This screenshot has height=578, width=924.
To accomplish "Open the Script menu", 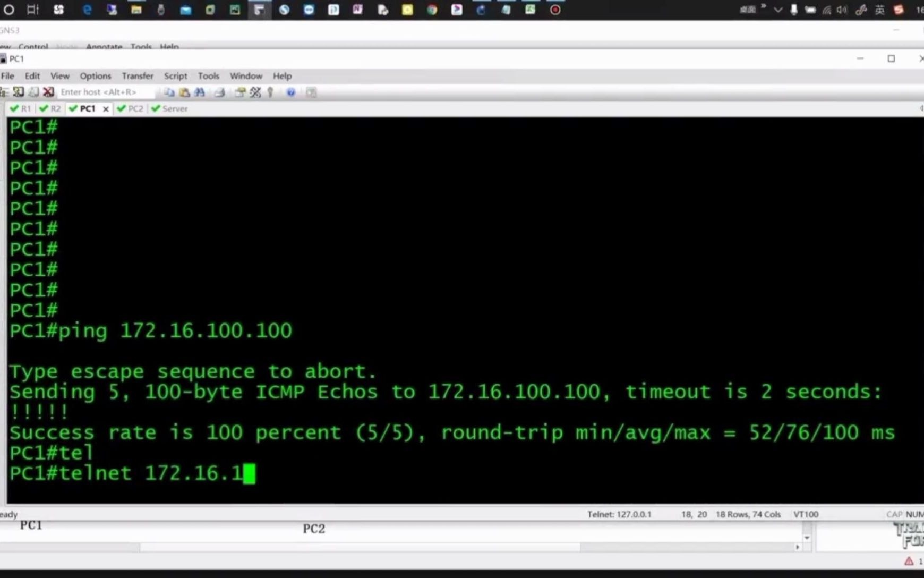I will pos(176,76).
